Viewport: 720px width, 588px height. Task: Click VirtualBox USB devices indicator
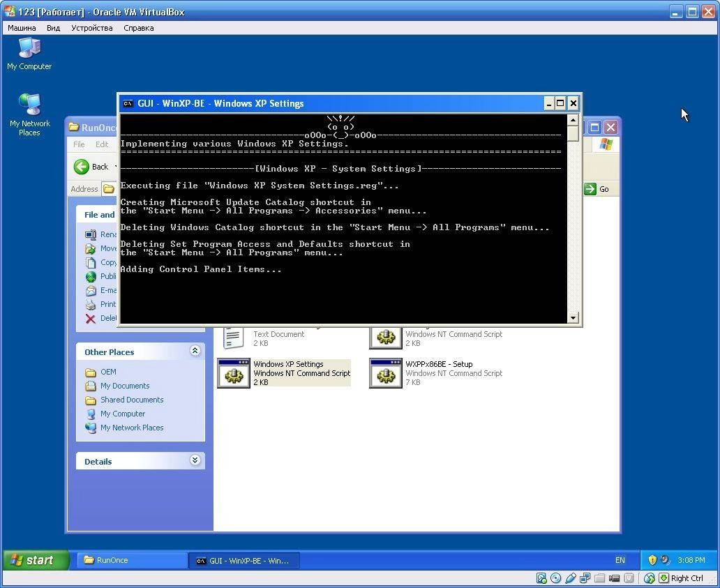(570, 578)
